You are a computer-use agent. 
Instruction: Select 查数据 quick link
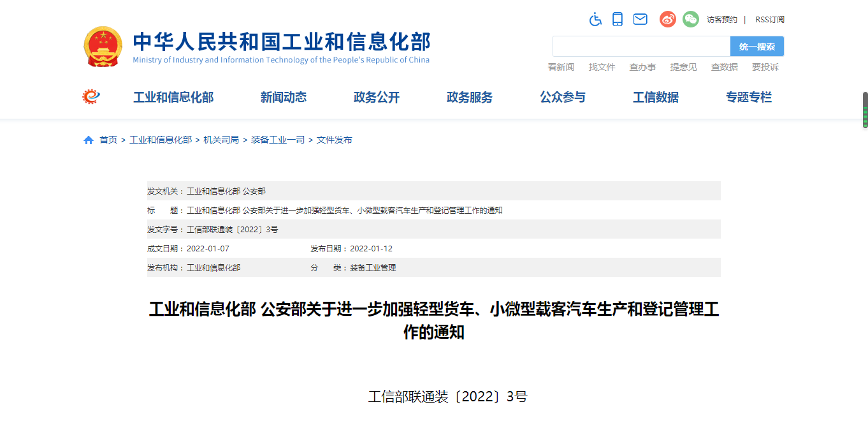coord(724,67)
